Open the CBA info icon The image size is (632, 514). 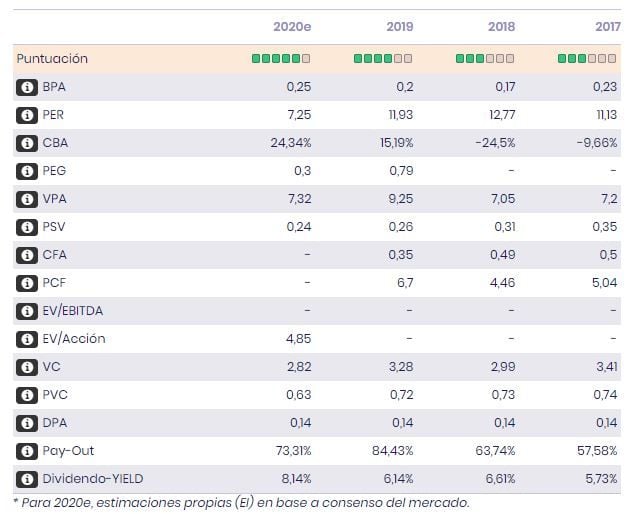point(26,143)
